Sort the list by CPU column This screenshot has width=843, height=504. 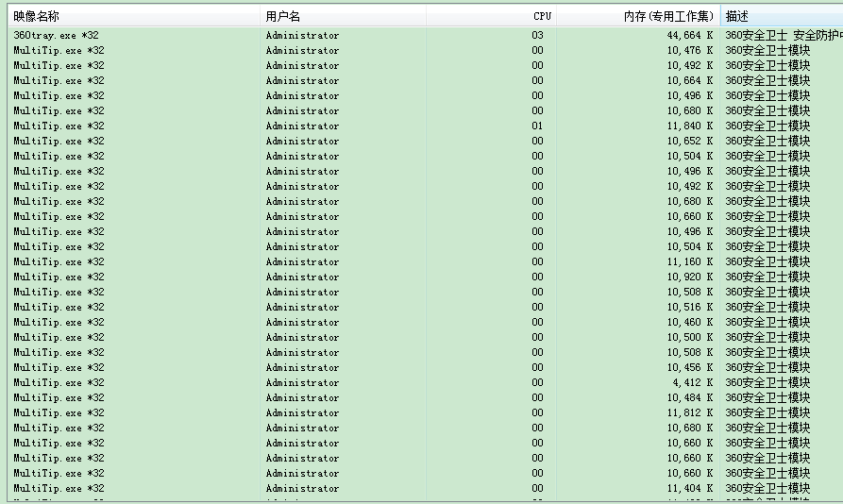tap(542, 16)
